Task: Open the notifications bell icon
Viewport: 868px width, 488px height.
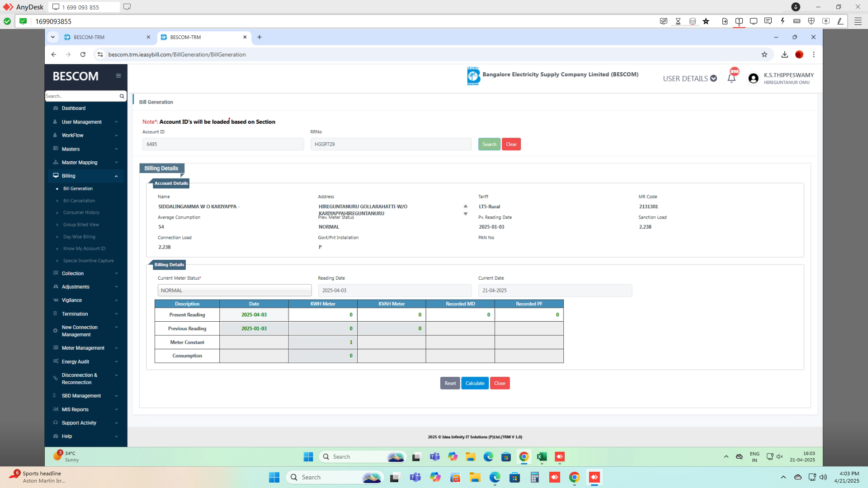Action: [731, 78]
